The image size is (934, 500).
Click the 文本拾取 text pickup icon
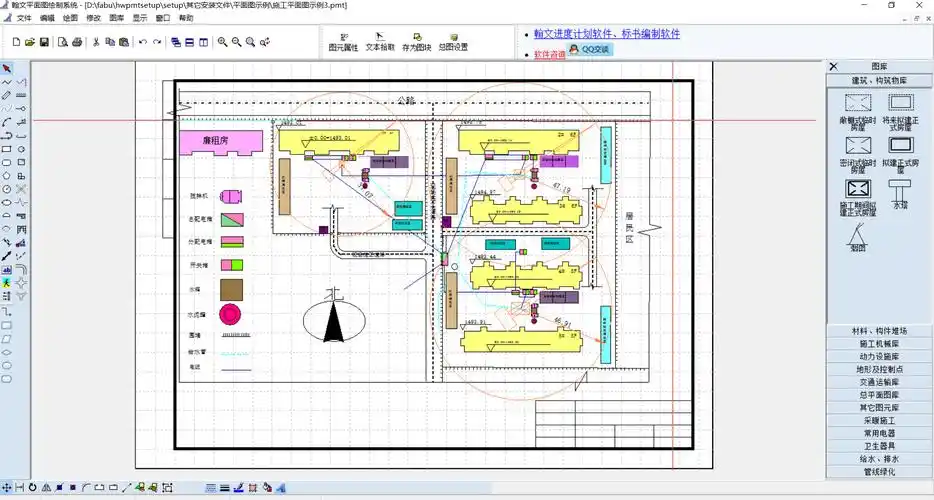pyautogui.click(x=380, y=42)
